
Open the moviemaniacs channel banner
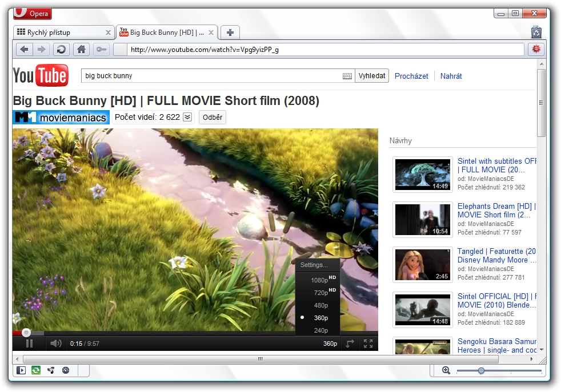tap(61, 117)
